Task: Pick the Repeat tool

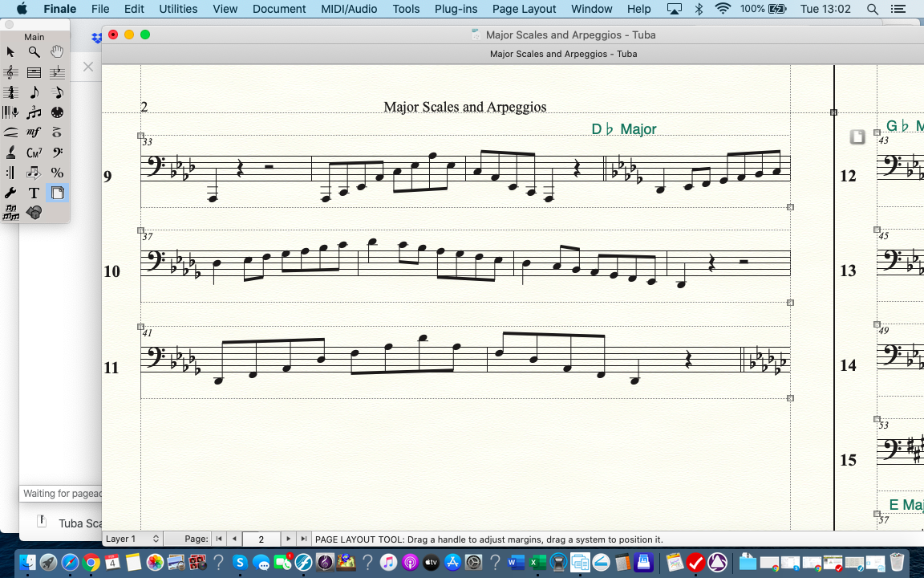Action: tap(10, 173)
